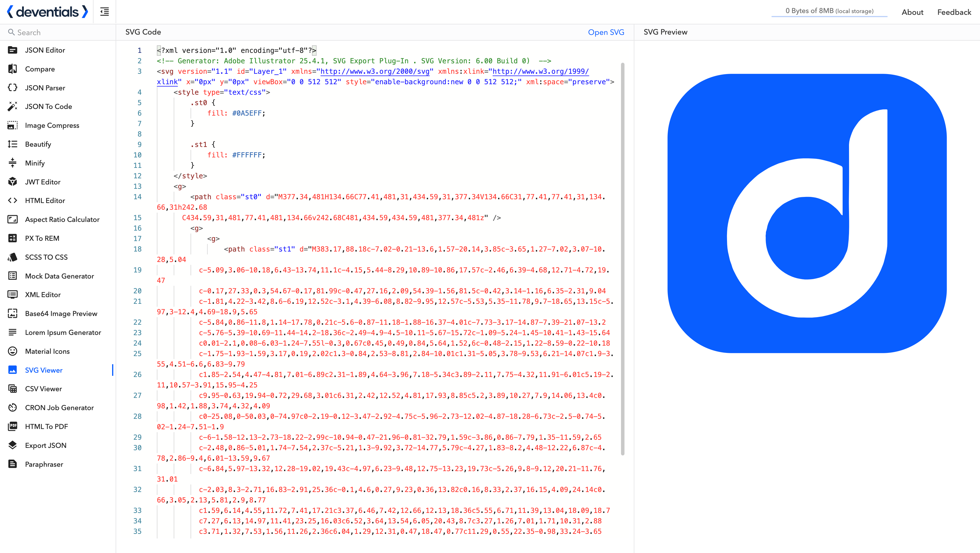Click the 'SVG Code' panel heading
The height and width of the screenshot is (553, 980).
tap(143, 32)
